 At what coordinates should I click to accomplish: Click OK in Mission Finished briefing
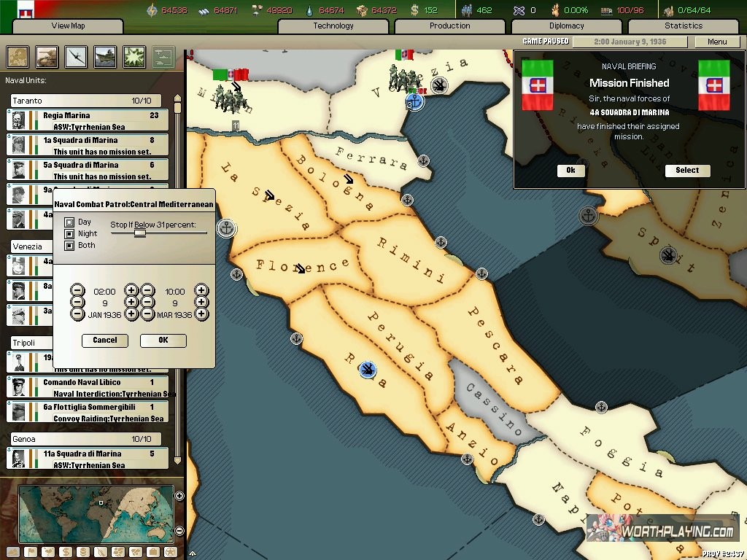[x=570, y=171]
